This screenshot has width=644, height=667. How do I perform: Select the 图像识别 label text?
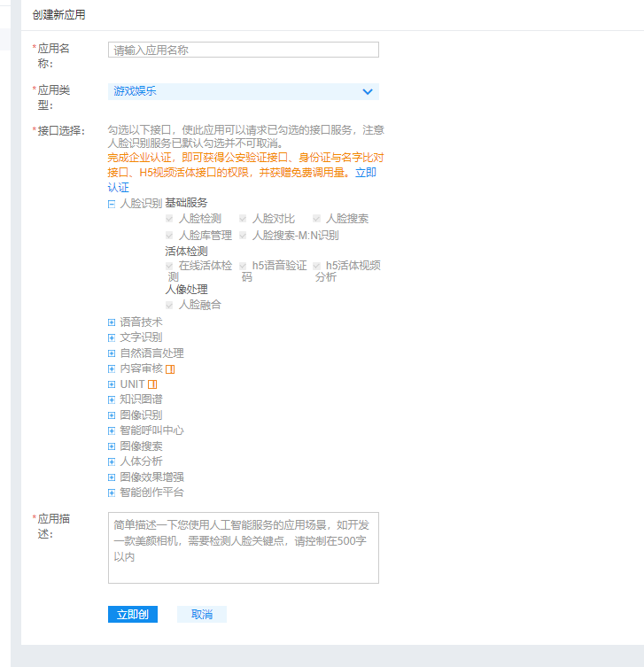click(141, 415)
